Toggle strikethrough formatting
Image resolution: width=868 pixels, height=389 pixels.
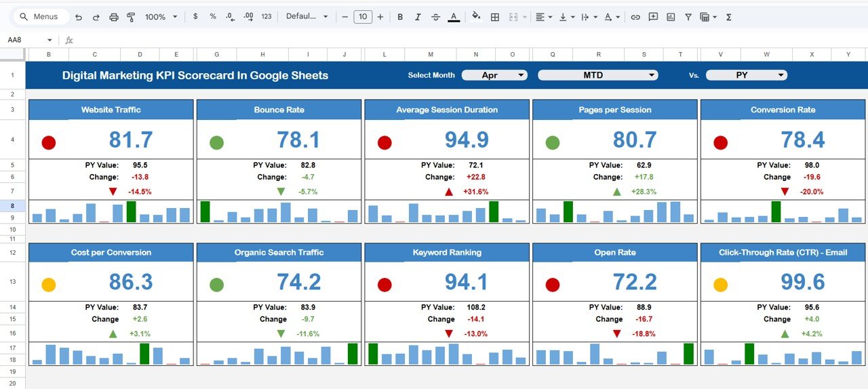[x=435, y=17]
